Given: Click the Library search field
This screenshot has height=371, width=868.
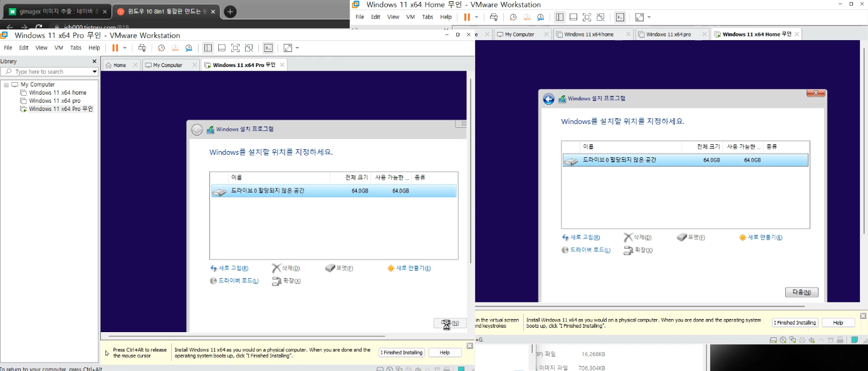Looking at the screenshot, I should (49, 71).
